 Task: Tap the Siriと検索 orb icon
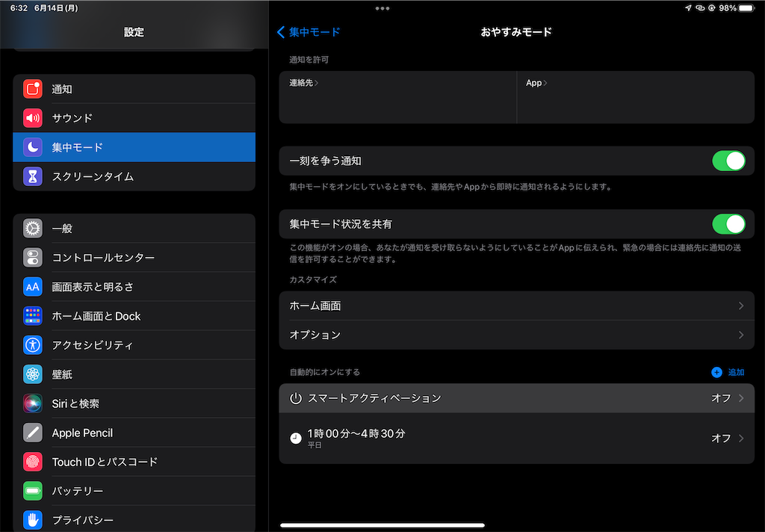[x=33, y=403]
